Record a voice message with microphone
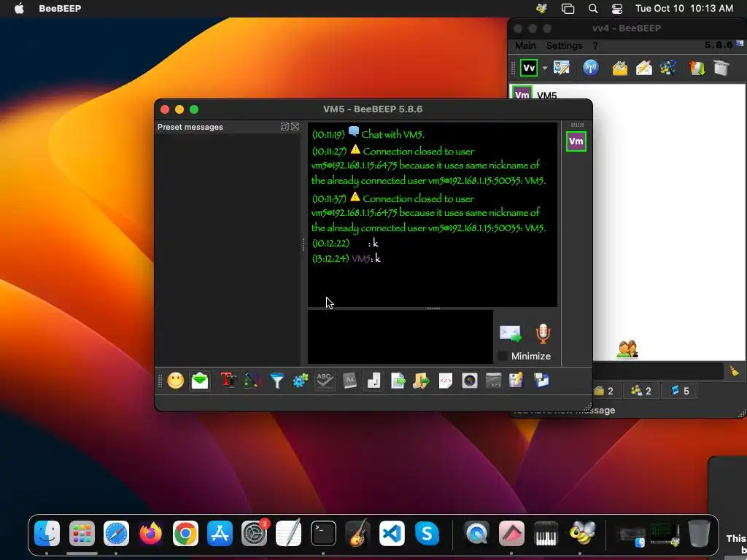The image size is (747, 560). point(543,333)
